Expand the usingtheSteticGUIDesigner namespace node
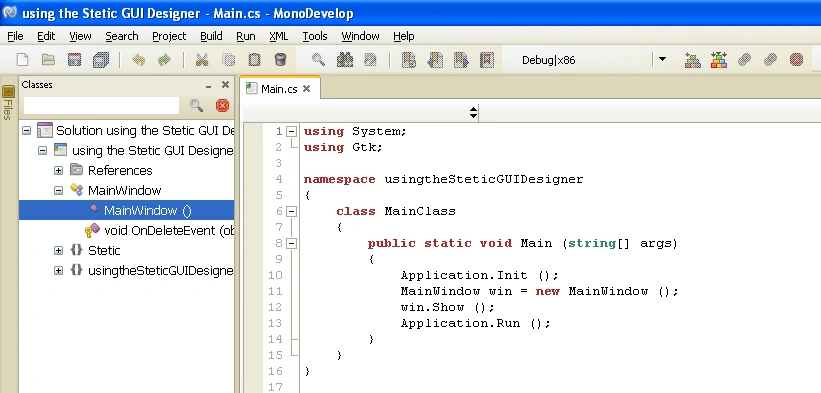Viewport: 821px width, 393px height. (x=59, y=271)
